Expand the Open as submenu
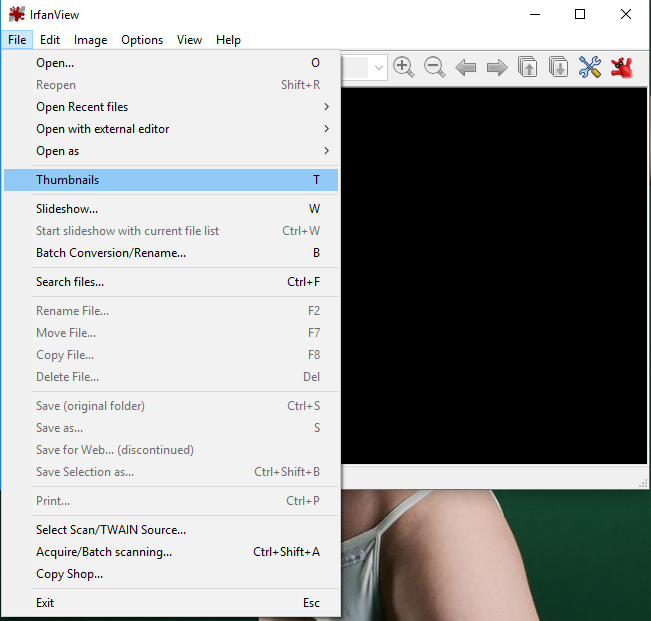The image size is (651, 621). tap(171, 151)
